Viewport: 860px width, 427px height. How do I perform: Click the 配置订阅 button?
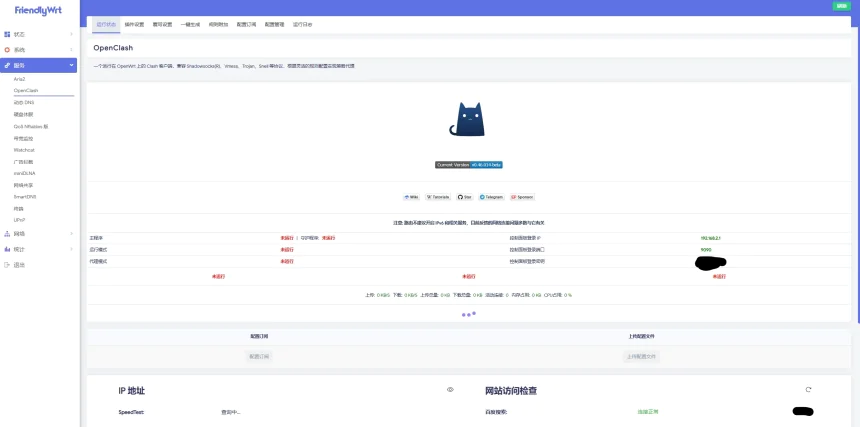[x=259, y=356]
